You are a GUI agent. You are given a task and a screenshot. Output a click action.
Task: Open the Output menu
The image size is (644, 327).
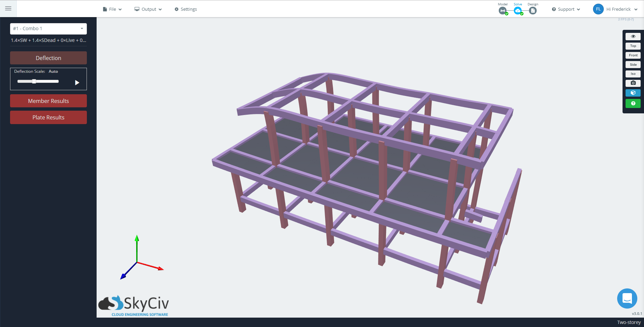click(148, 9)
